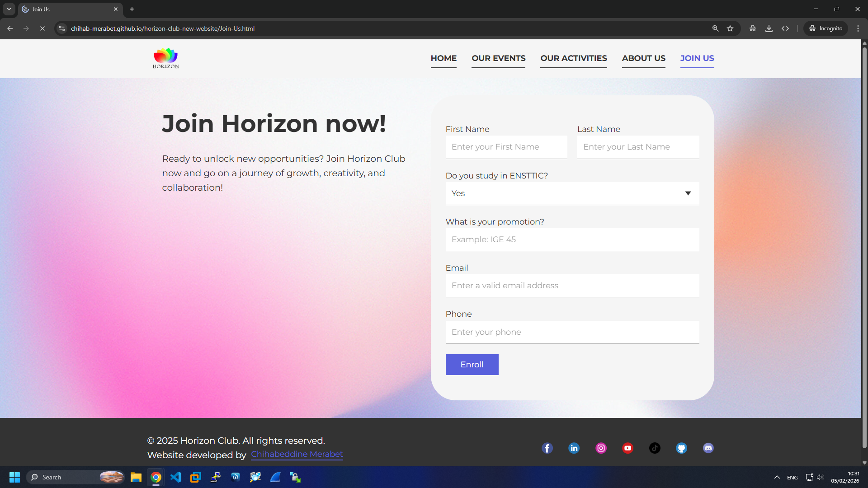Expand the browser tab search chevron

click(x=9, y=9)
